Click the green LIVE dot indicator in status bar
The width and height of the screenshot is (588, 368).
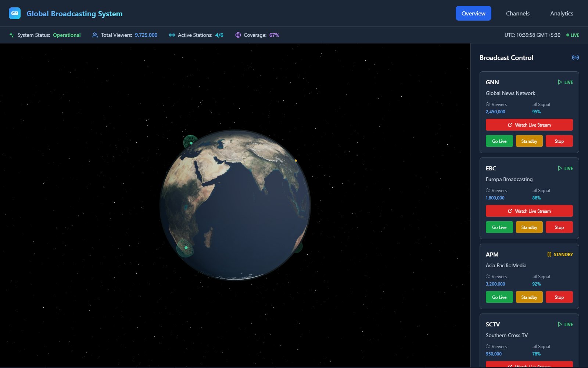point(568,35)
